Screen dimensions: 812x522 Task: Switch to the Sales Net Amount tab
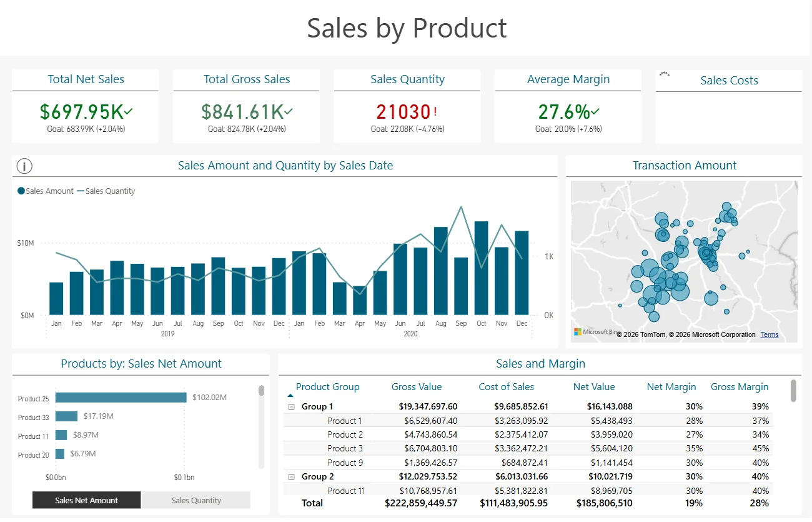(87, 500)
